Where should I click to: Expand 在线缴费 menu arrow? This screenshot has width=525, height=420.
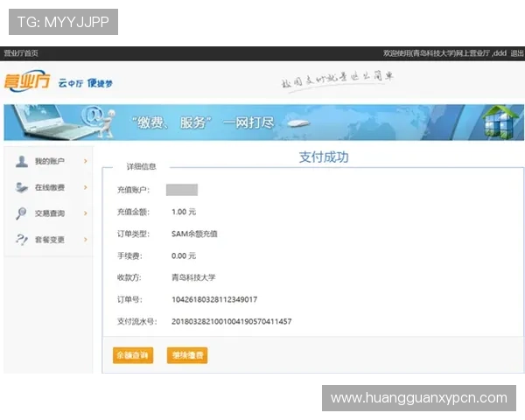(86, 187)
